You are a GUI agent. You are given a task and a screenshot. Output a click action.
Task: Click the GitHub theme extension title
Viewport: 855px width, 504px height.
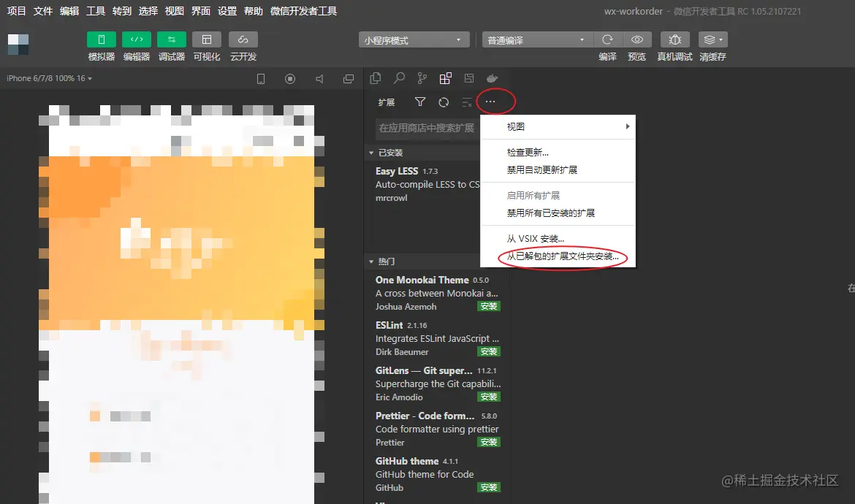(407, 461)
